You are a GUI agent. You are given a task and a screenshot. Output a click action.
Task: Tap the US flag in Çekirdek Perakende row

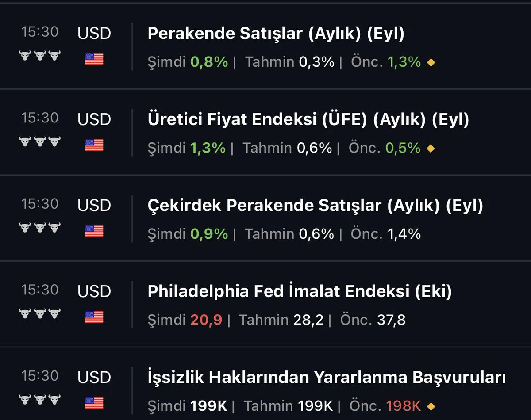pos(94,231)
